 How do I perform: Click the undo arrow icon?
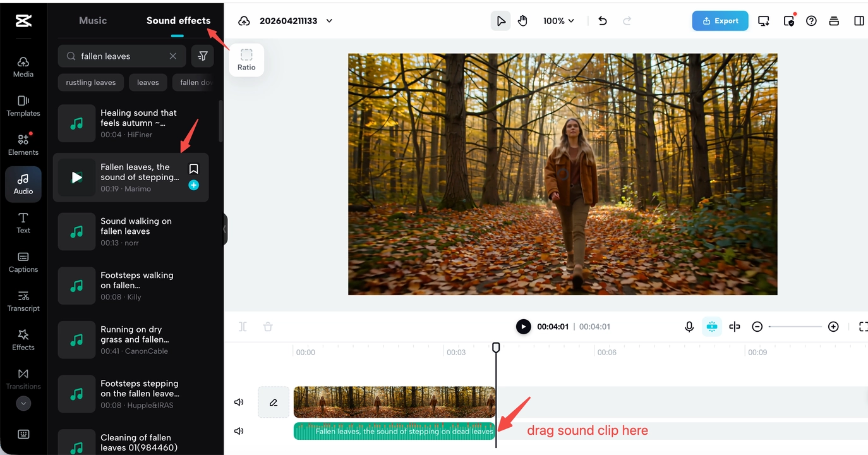[x=603, y=21]
